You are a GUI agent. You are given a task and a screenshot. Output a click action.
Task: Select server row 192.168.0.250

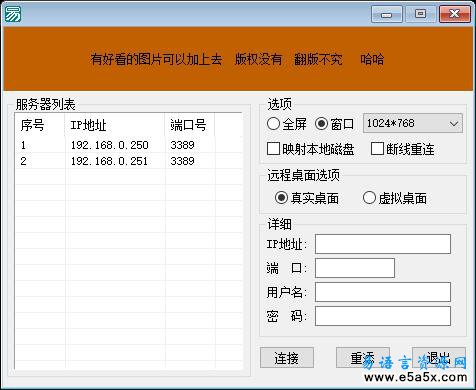tap(129, 145)
